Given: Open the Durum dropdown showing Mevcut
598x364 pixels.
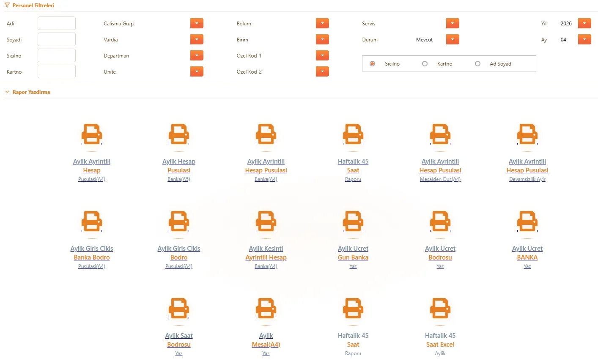Looking at the screenshot, I should click(453, 40).
